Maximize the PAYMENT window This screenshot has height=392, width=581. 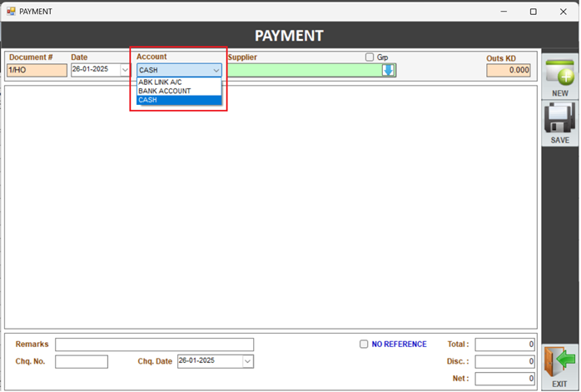(x=534, y=12)
